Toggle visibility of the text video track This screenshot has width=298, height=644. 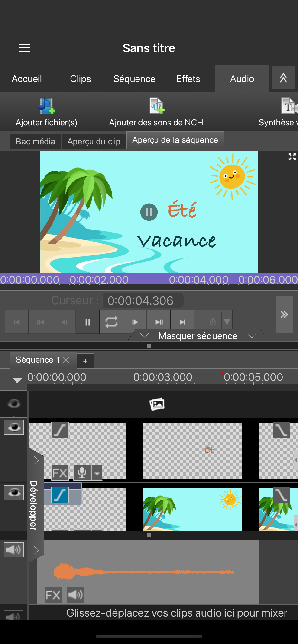click(14, 427)
